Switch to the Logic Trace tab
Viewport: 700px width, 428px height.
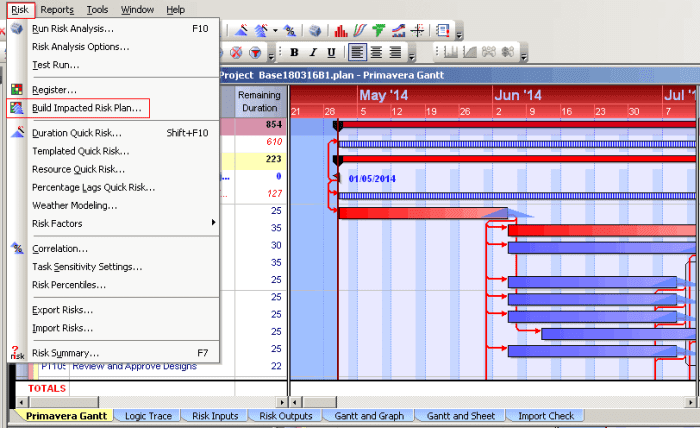[x=148, y=416]
